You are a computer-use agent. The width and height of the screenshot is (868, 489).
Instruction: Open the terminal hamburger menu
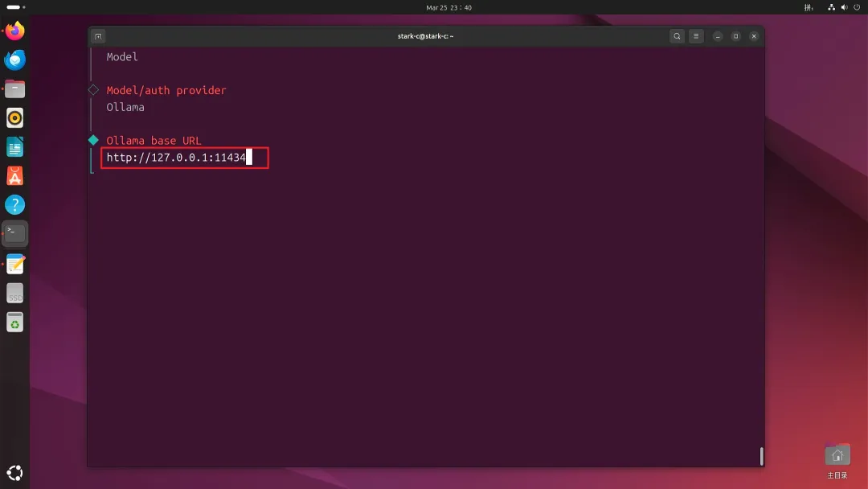(696, 36)
